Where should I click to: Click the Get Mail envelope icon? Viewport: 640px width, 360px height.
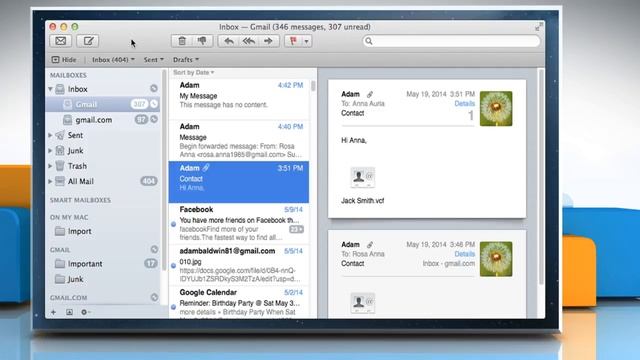tap(60, 41)
